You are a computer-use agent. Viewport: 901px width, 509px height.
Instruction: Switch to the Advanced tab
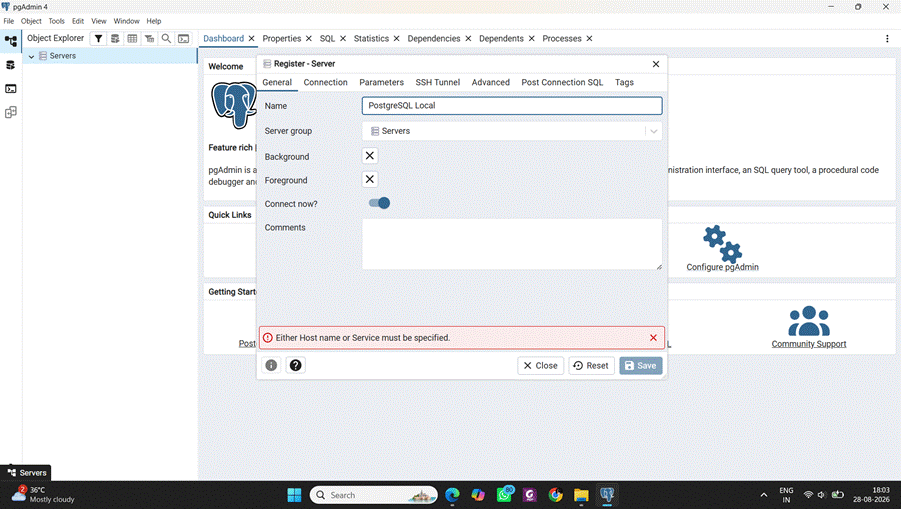[x=491, y=82]
